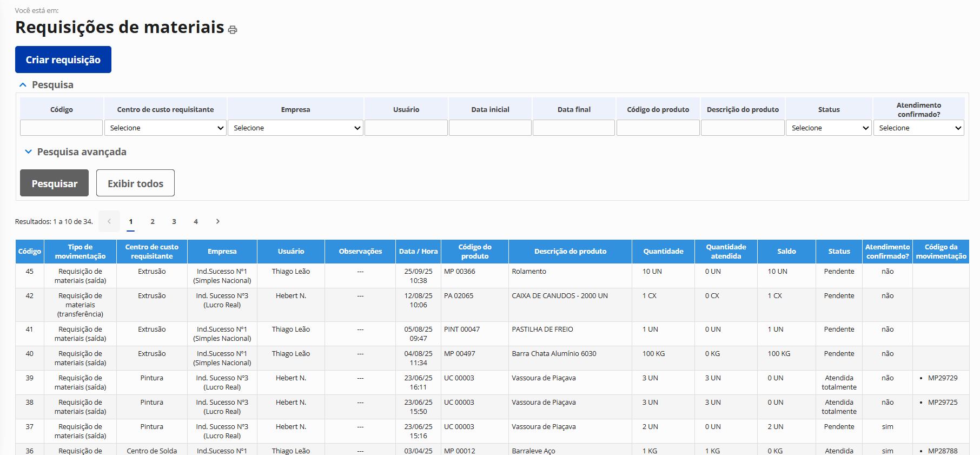Expand Pesquisa avançada options
980x455 pixels.
[28, 152]
